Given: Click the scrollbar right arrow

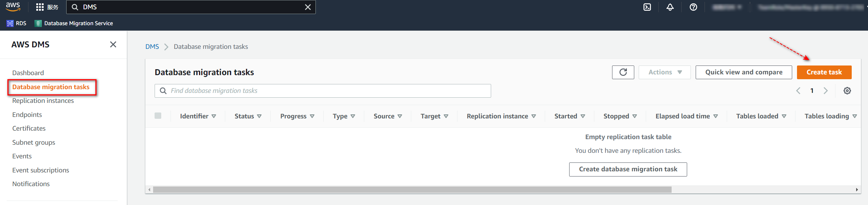Looking at the screenshot, I should click(x=857, y=189).
